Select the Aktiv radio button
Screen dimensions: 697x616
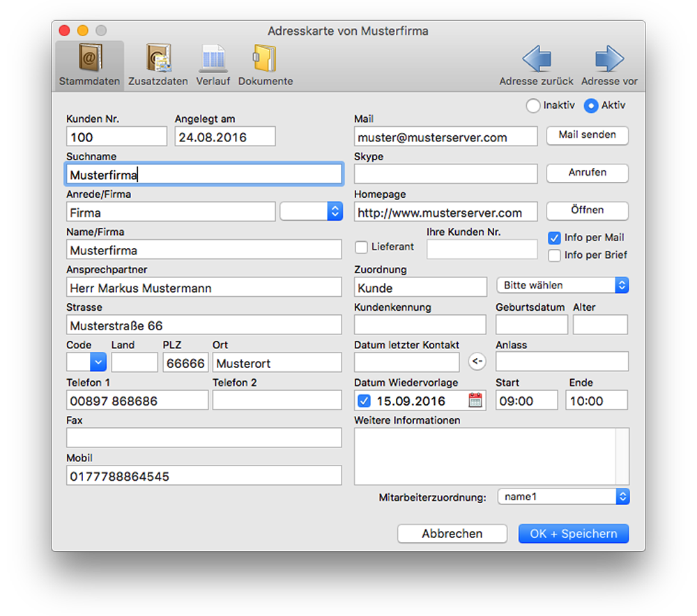(x=591, y=106)
